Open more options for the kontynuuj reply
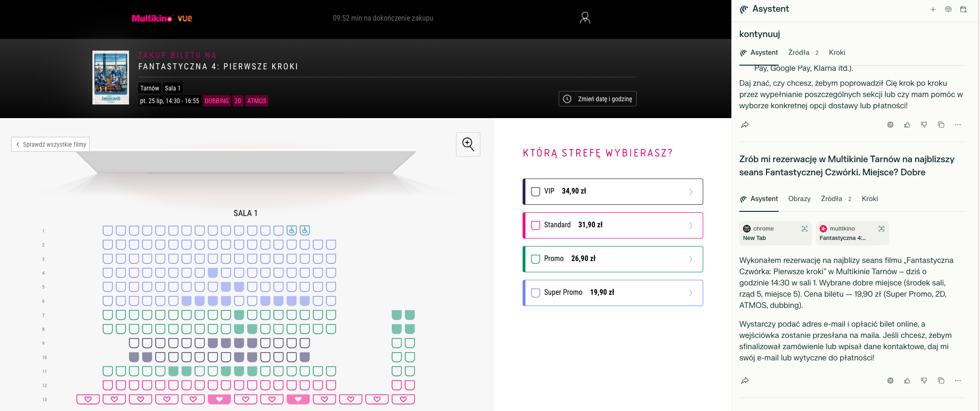Viewport: 980px width, 411px height. pos(958,125)
